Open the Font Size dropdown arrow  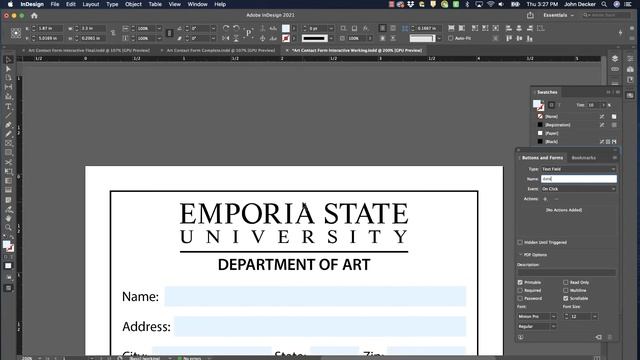(x=595, y=316)
